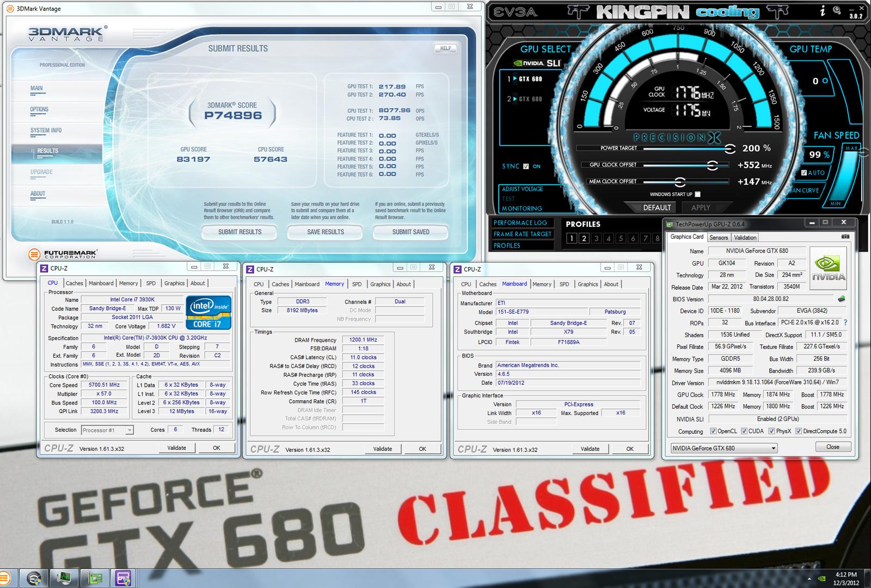Open Processor #1 selection dropdown
Viewport: 871px width, 588px height.
(x=107, y=430)
